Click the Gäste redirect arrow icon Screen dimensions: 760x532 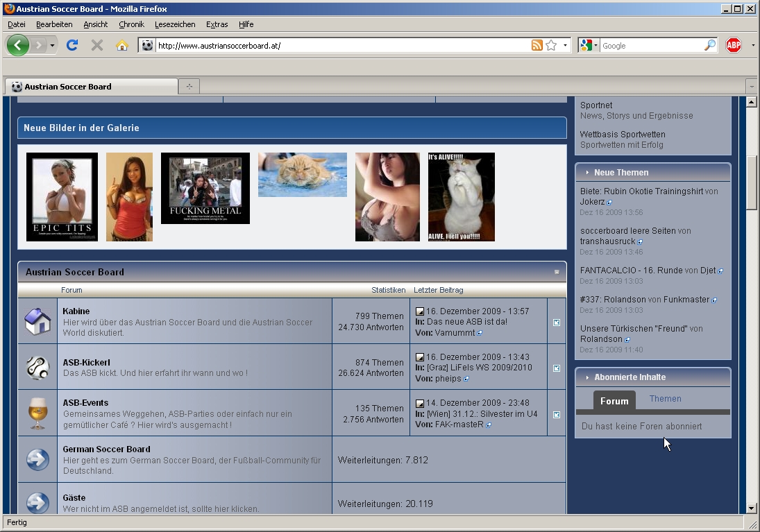37,502
